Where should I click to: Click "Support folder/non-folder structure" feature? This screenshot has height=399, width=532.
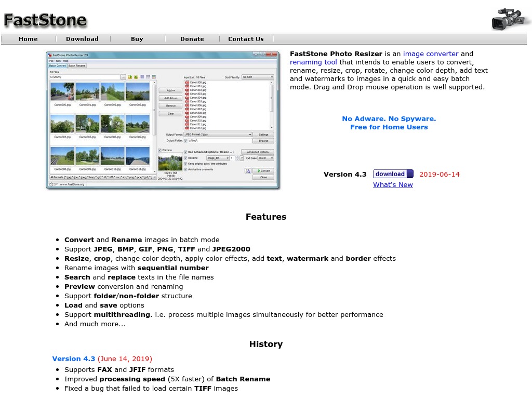(x=128, y=296)
